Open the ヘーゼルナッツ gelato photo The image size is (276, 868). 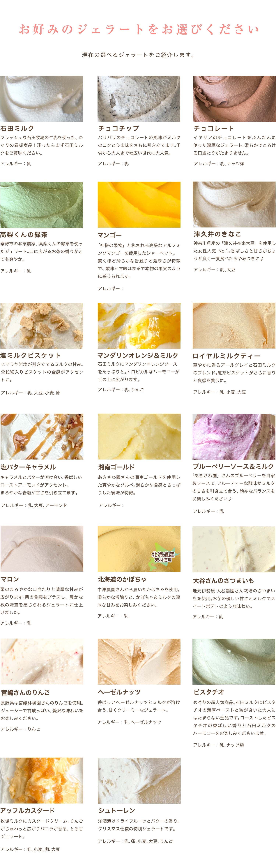[x=139, y=661]
